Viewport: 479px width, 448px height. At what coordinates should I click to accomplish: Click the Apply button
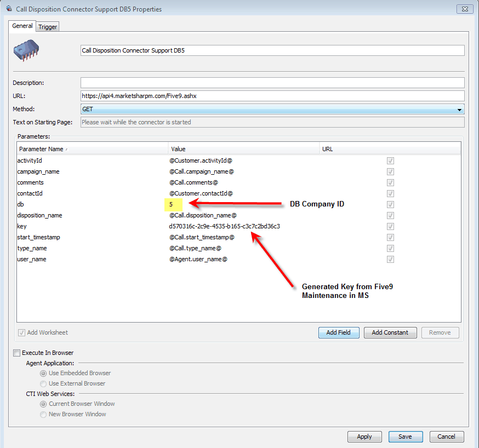tap(364, 436)
